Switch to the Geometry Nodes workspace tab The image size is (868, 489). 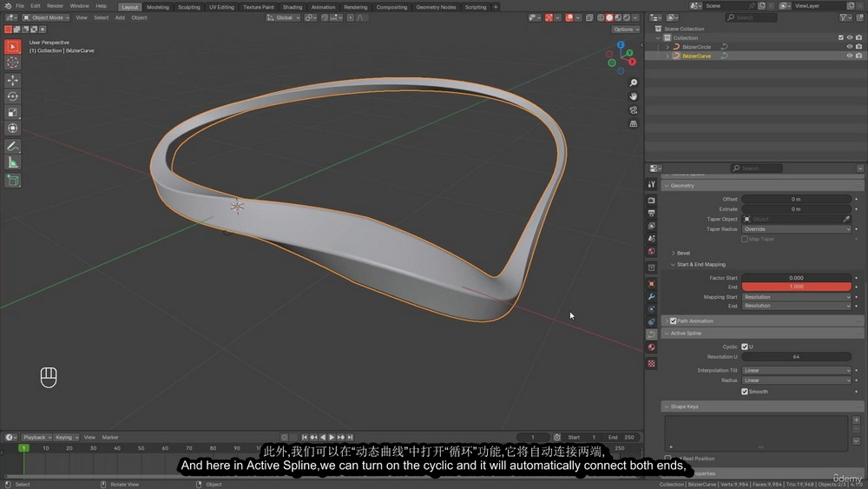coord(436,7)
